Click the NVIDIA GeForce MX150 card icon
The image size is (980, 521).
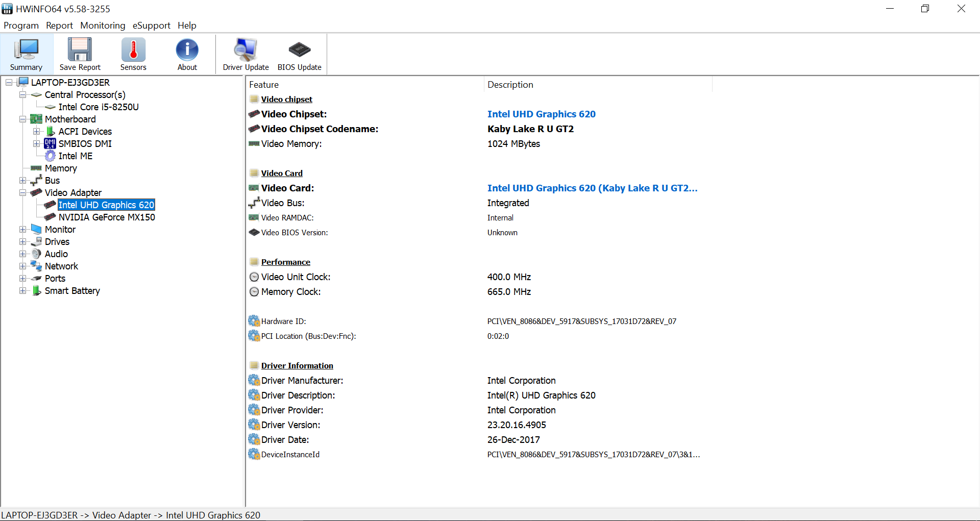[50, 217]
